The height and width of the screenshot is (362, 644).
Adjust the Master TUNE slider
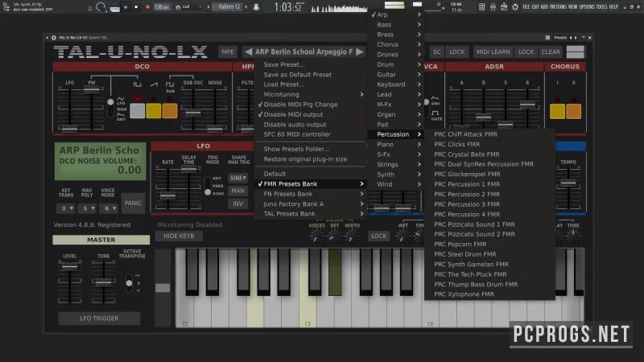[104, 282]
